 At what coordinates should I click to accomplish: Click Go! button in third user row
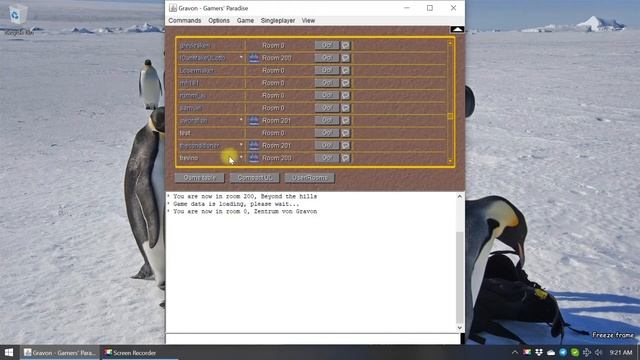click(x=327, y=71)
